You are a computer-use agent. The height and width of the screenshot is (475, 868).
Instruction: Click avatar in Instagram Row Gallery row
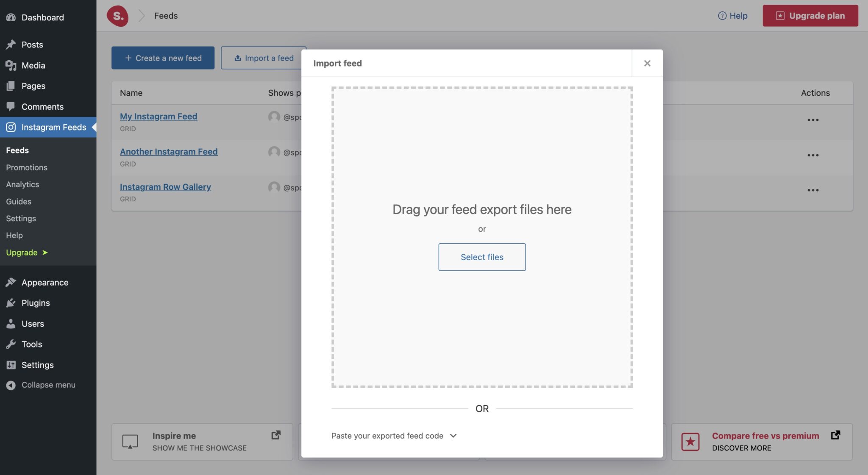click(274, 187)
